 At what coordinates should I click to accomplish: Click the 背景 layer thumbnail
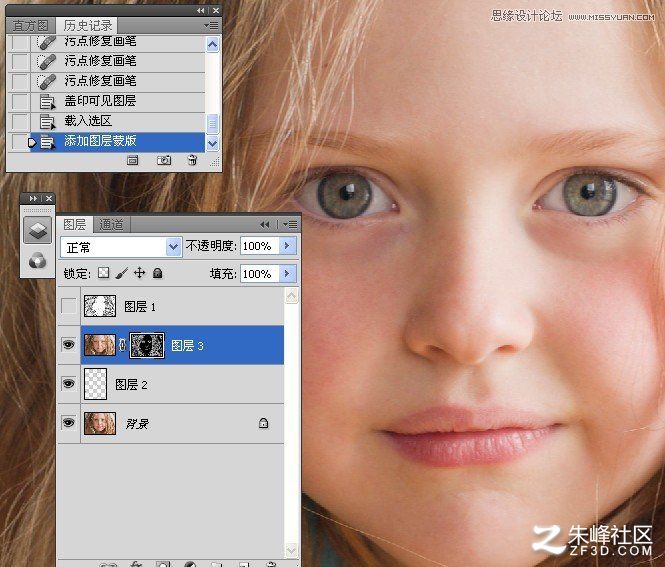pos(100,423)
